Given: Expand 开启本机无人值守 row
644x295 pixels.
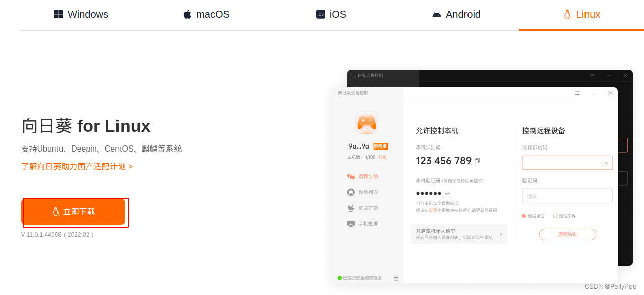Looking at the screenshot, I should point(459,234).
